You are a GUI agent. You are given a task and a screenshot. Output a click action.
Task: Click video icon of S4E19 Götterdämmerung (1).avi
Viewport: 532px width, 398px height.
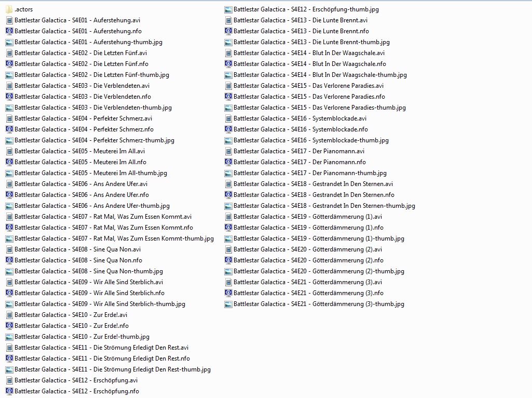tap(228, 217)
